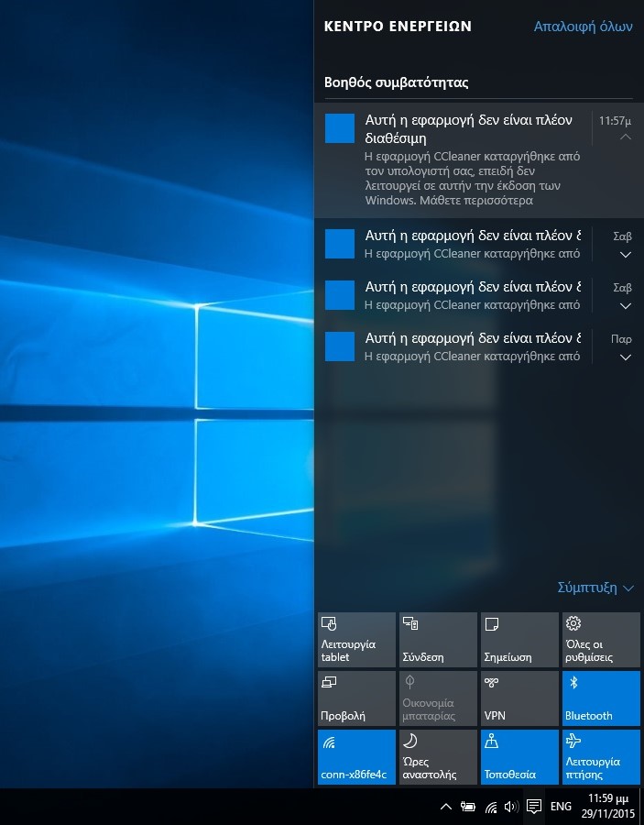Open the VPN quick action tile

(x=519, y=698)
